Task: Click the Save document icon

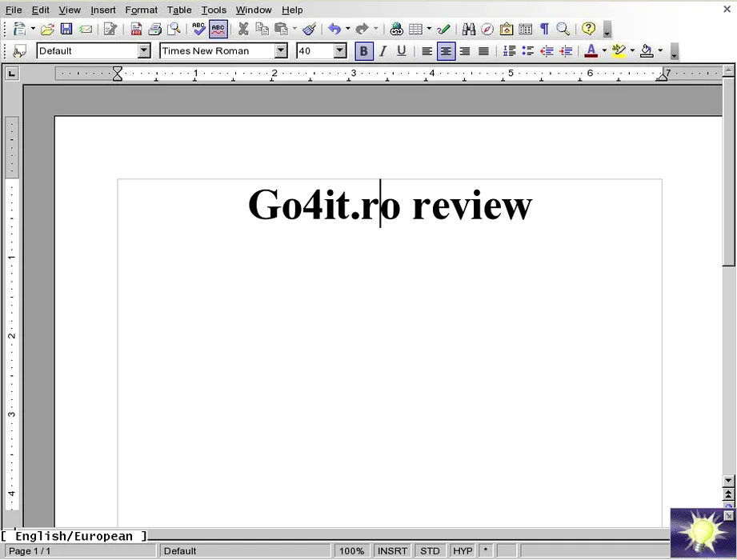Action: (x=66, y=30)
